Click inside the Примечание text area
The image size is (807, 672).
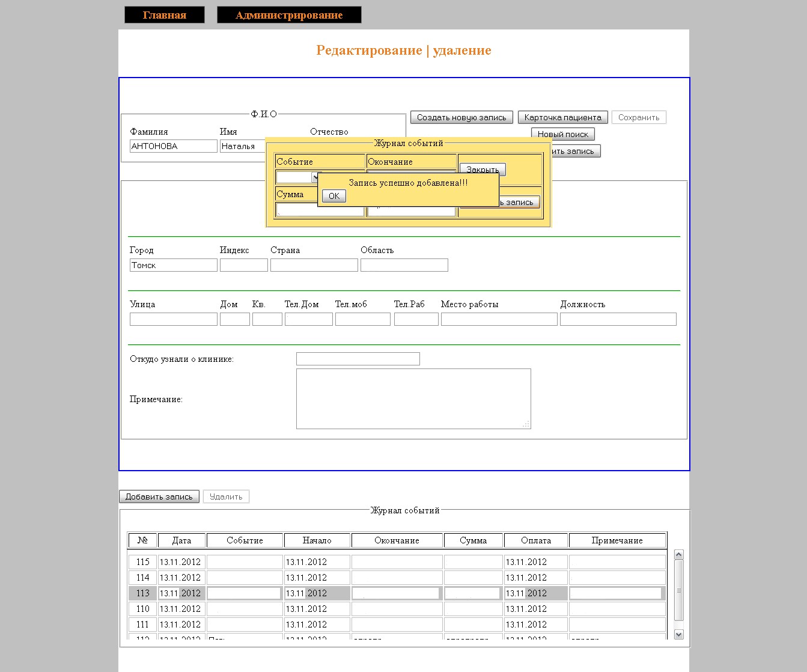click(413, 399)
